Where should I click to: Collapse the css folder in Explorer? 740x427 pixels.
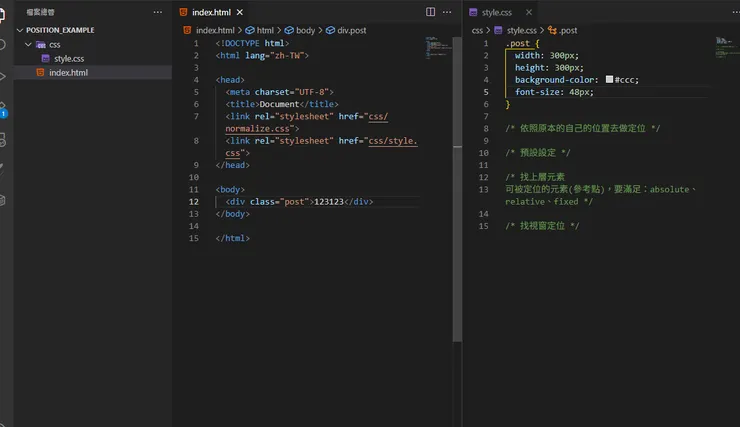point(29,45)
